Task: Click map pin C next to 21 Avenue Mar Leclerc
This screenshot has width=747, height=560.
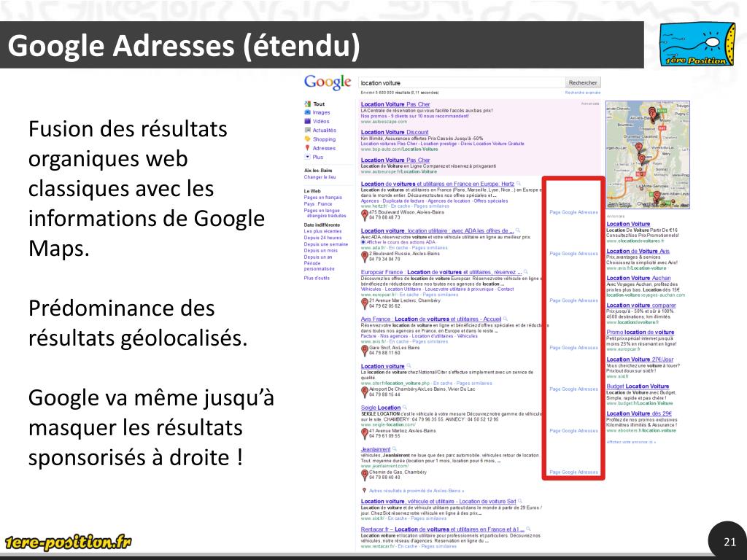Action: click(x=365, y=303)
